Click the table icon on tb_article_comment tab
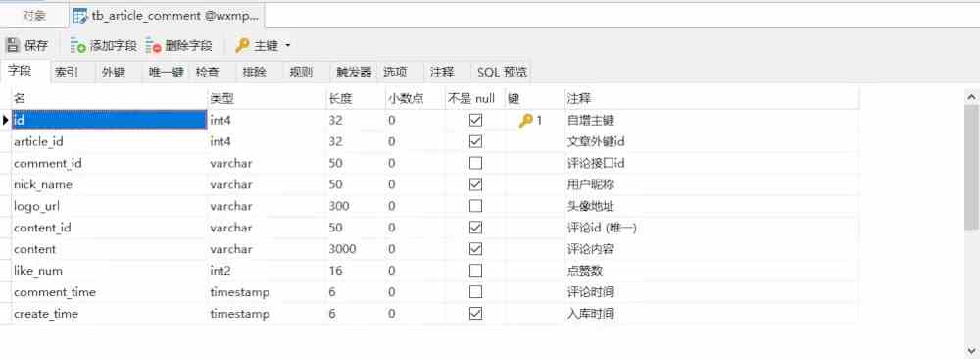Image resolution: width=980 pixels, height=359 pixels. 80,16
